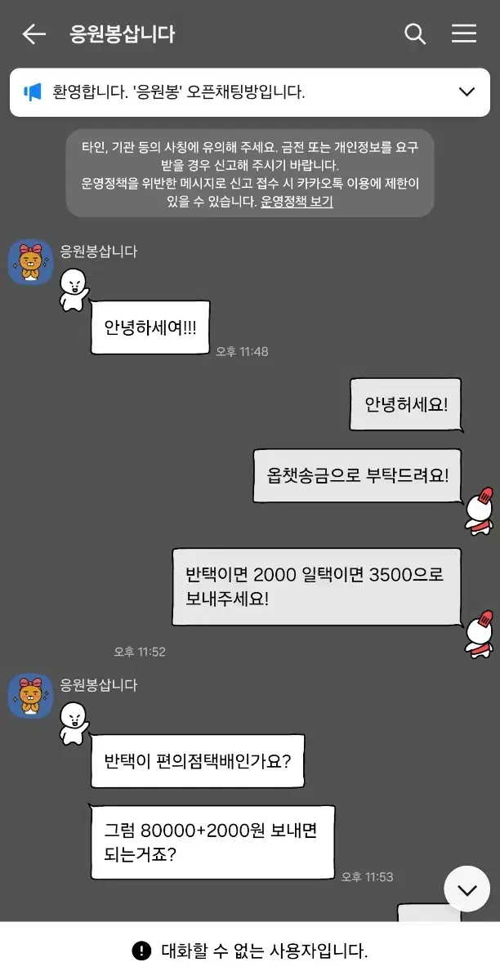Tap first 응원봉삽니다 profile avatar

click(x=30, y=262)
